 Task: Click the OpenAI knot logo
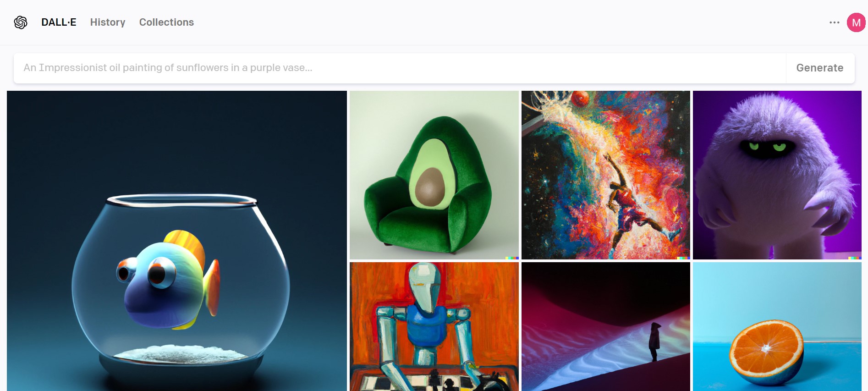(x=21, y=22)
